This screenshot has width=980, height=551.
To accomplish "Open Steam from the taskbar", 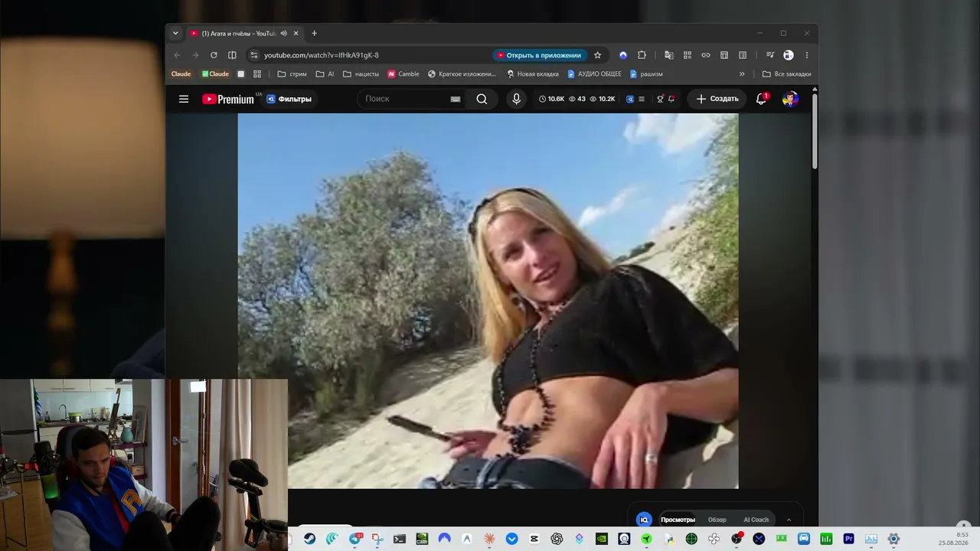I will 309,539.
